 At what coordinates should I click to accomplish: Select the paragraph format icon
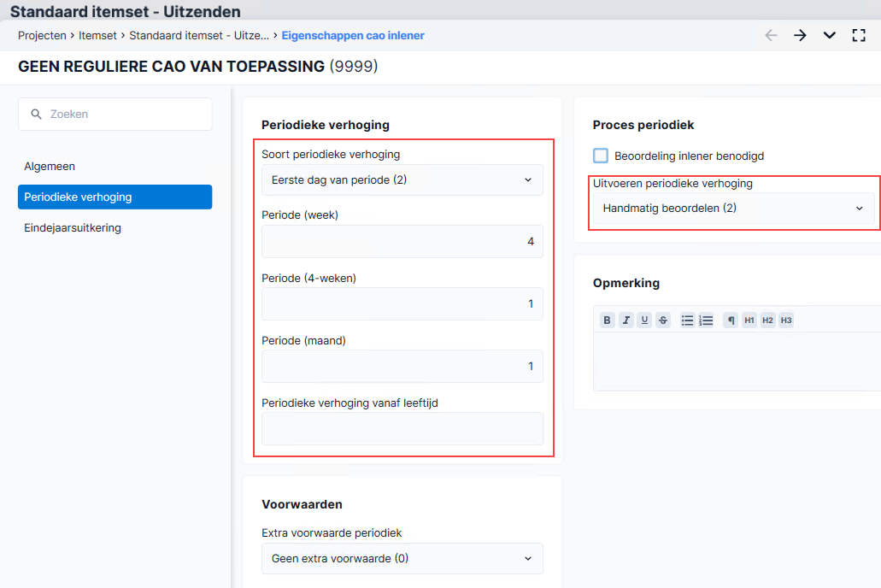(731, 320)
